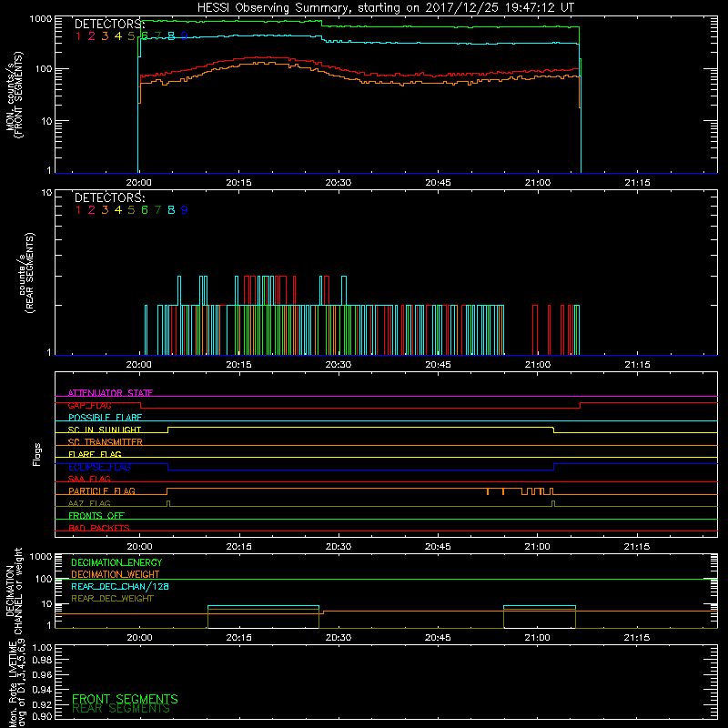
Task: Click the MON. counts/s (FRONT SEGMENTS) y-axis title
Action: click(x=15, y=96)
